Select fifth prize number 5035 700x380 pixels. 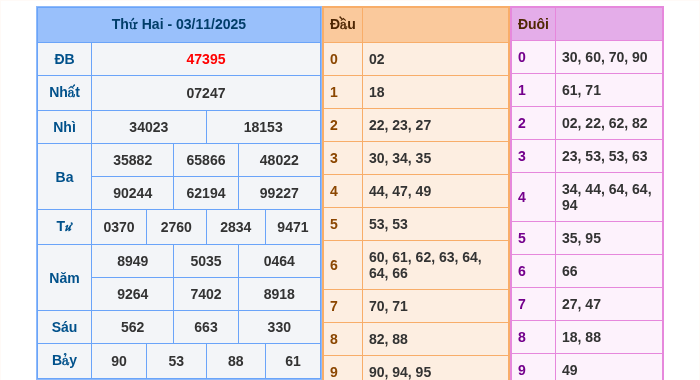[206, 261]
